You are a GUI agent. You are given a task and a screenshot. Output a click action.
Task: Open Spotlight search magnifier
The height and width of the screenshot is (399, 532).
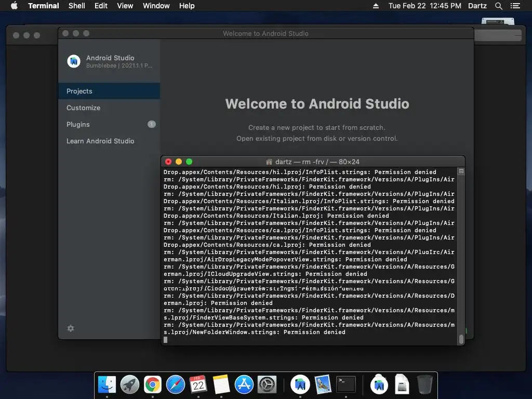(498, 6)
